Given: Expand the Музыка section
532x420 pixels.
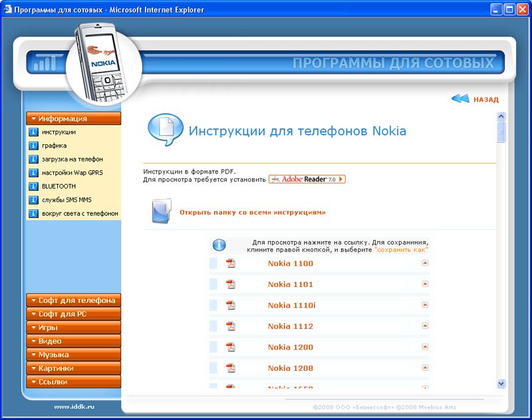Looking at the screenshot, I should (73, 355).
